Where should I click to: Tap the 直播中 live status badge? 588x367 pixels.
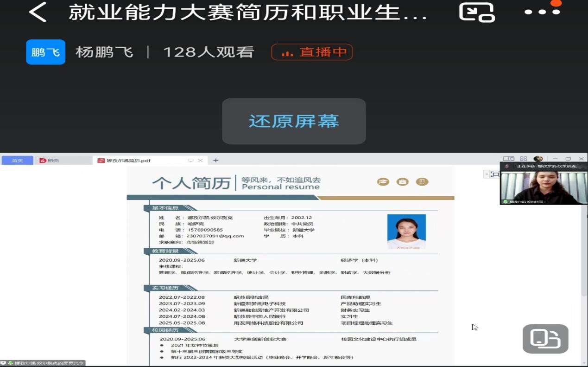click(312, 52)
